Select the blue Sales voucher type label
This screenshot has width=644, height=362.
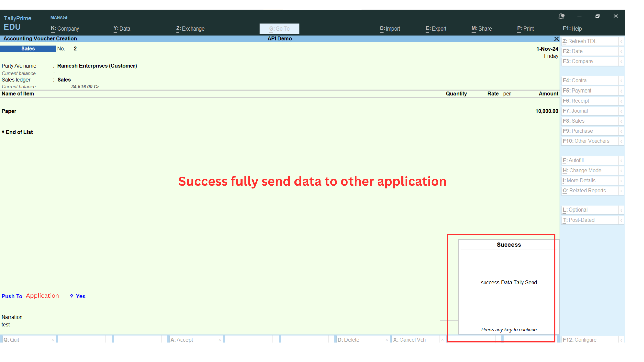coord(28,49)
